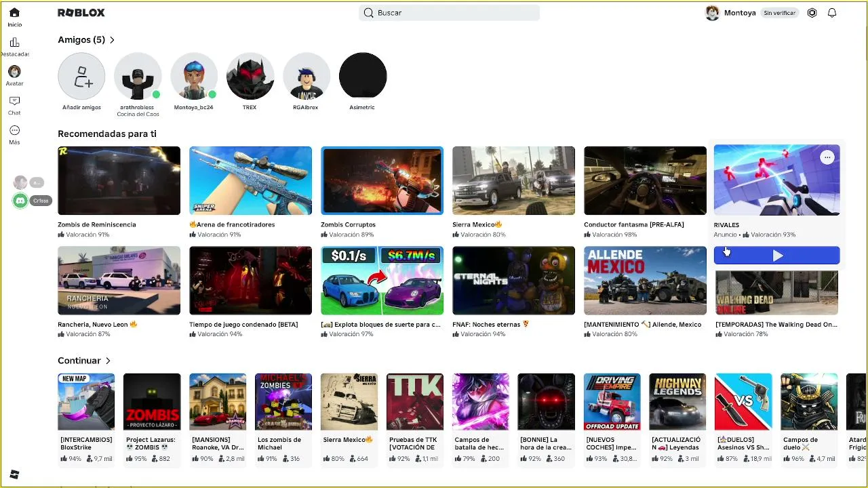The width and height of the screenshot is (868, 488).
Task: Click the Sin verificar badge
Action: pyautogui.click(x=779, y=13)
